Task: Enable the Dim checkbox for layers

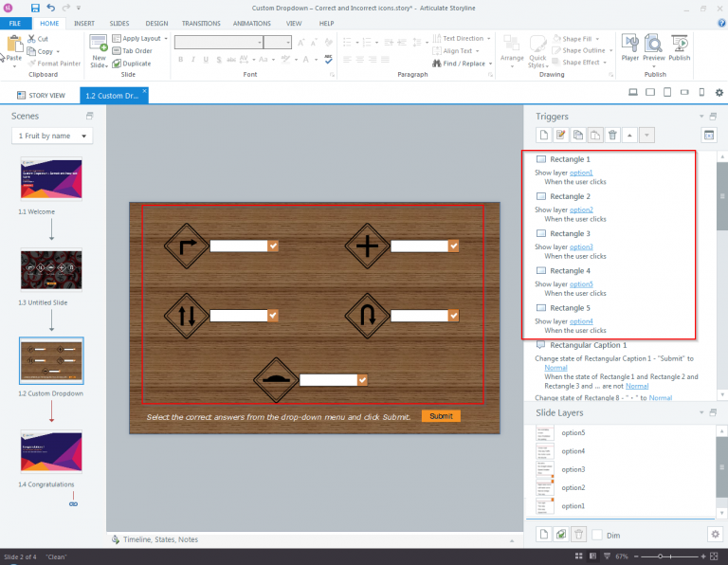Action: 597,535
